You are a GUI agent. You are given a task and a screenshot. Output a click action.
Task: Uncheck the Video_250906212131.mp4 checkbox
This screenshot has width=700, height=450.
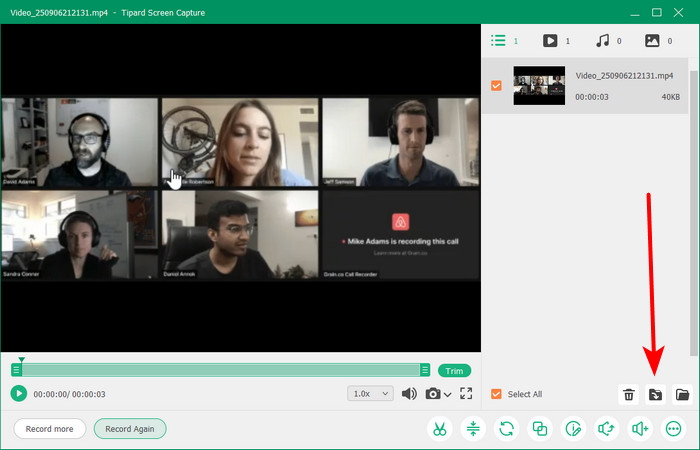click(497, 86)
